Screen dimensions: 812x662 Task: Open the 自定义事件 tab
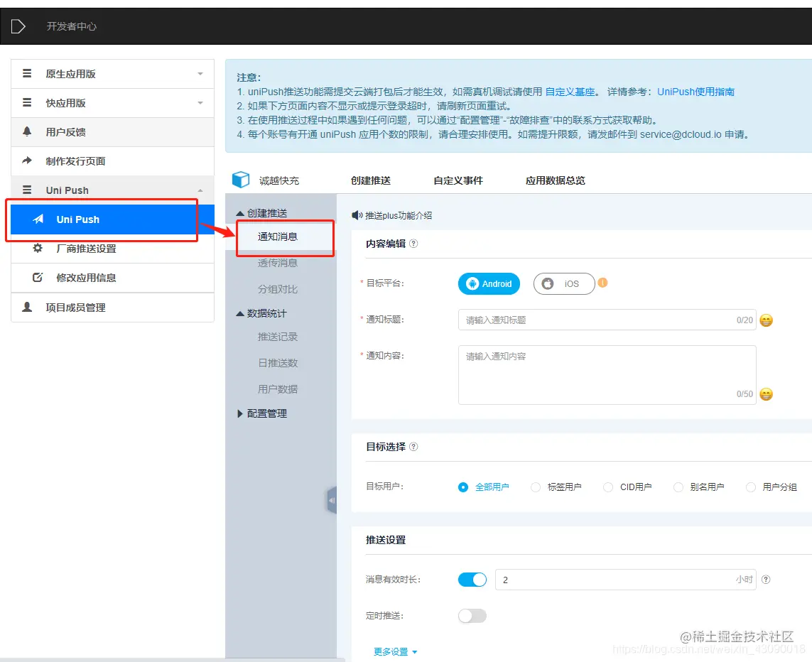pyautogui.click(x=458, y=180)
